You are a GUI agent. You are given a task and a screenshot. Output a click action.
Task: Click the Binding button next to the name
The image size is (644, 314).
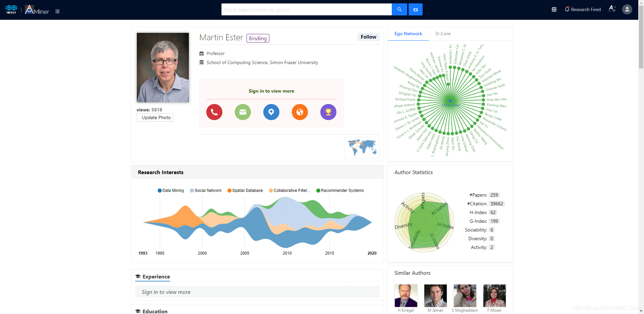258,38
